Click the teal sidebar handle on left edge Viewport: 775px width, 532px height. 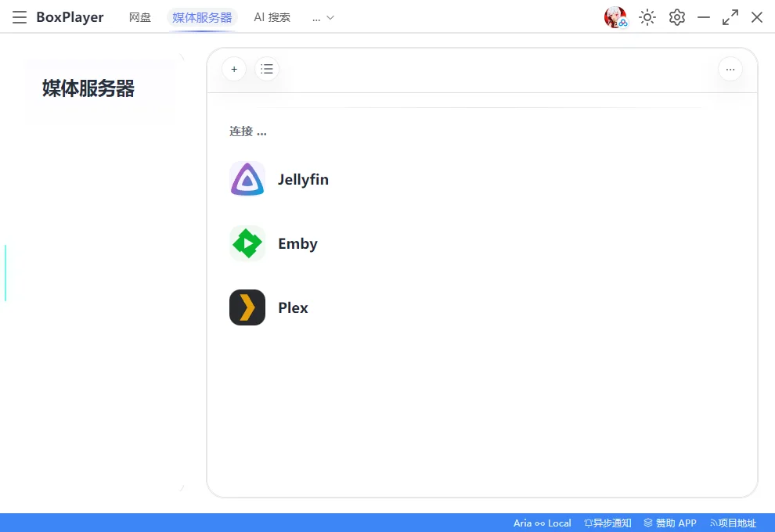tap(5, 273)
